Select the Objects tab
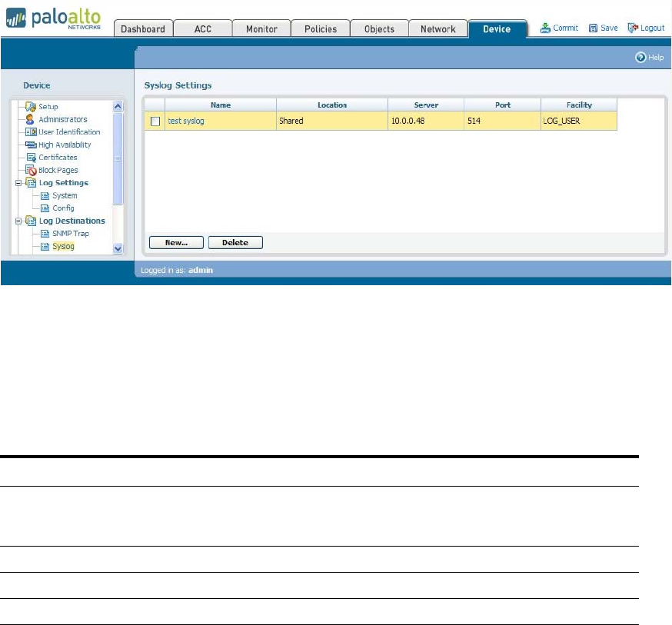Screen dimensions: 672x625 379,28
